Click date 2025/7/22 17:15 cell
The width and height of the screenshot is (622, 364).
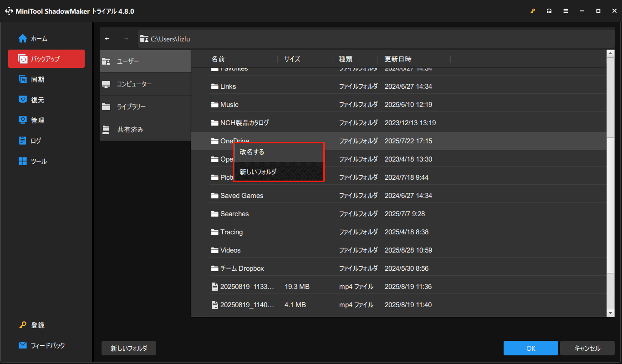pyautogui.click(x=408, y=141)
